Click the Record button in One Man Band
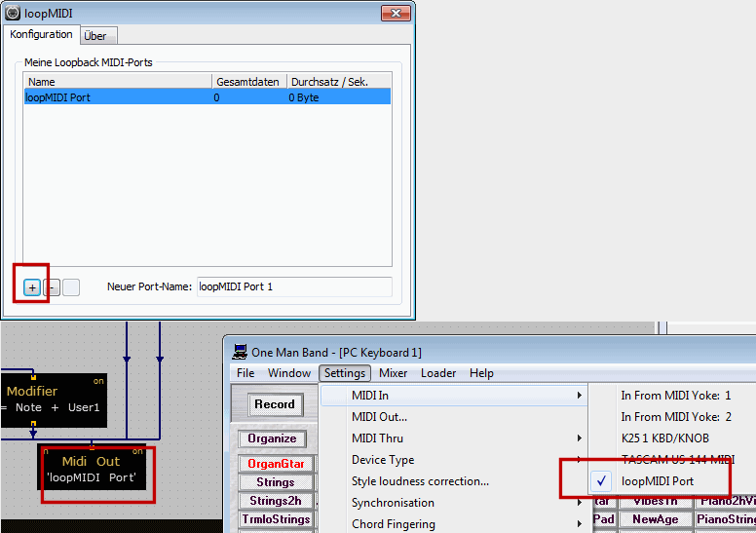Viewport: 756px width, 533px height. (275, 404)
